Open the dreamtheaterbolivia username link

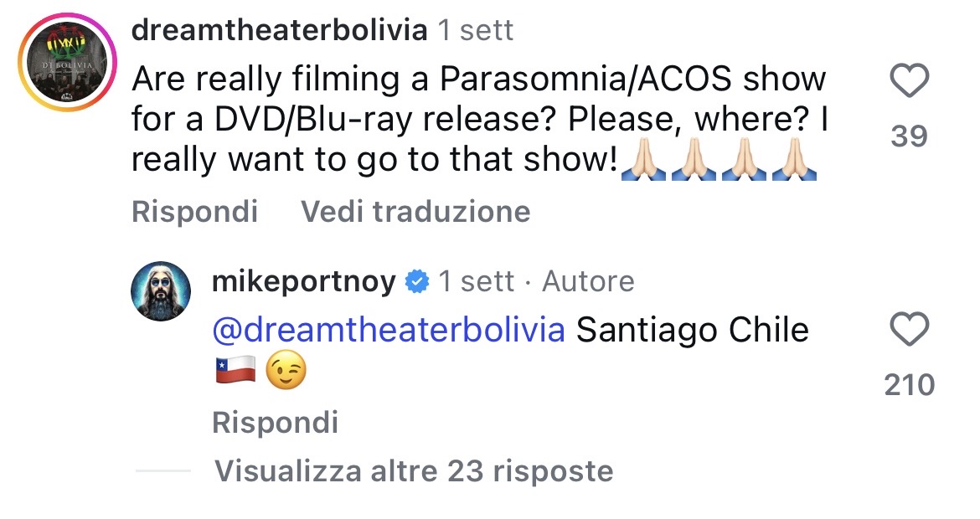[x=279, y=31]
